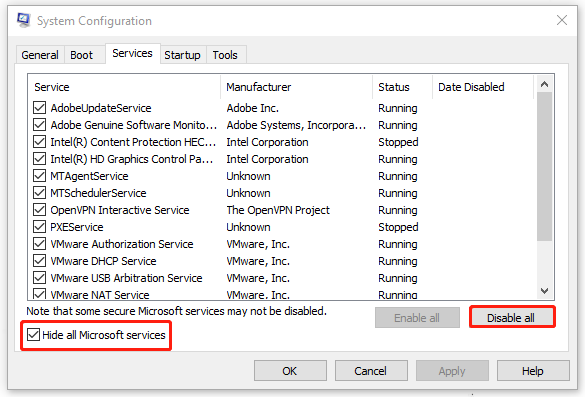
Task: Click the Cancel button
Action: coord(371,371)
